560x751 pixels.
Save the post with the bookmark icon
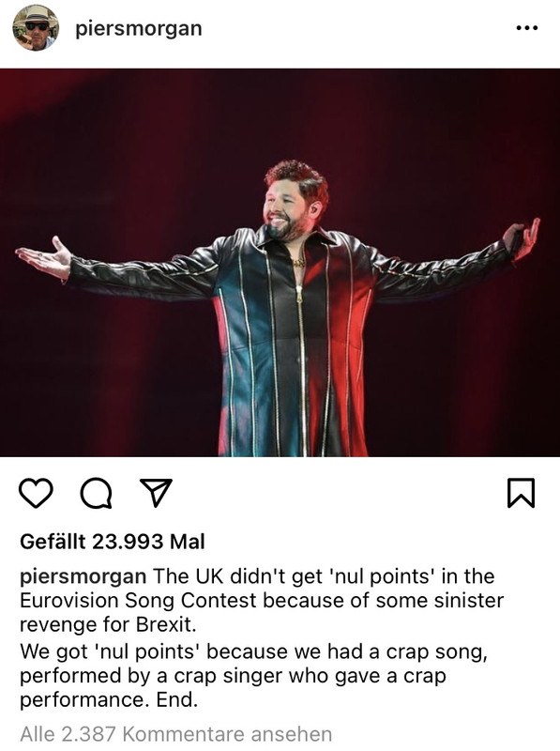[x=521, y=492]
